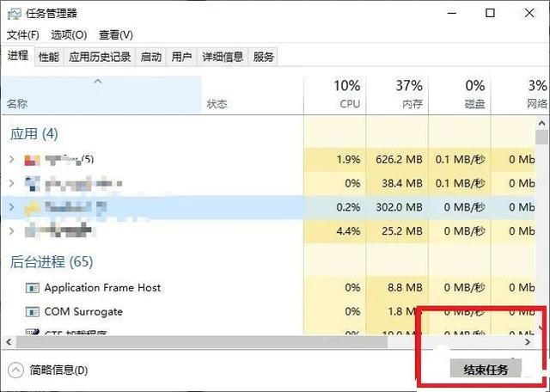Sort by the 网络 column header
The image size is (550, 392).
(520, 95)
